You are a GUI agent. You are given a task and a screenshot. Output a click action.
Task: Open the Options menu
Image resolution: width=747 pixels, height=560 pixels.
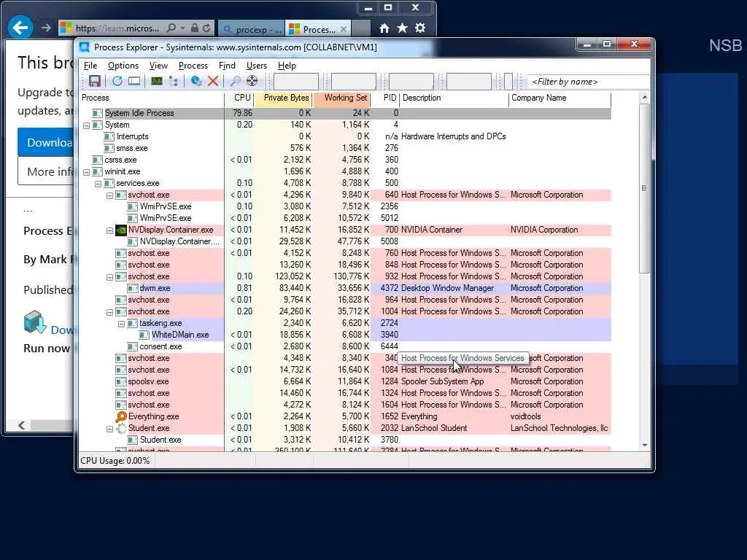coord(123,66)
